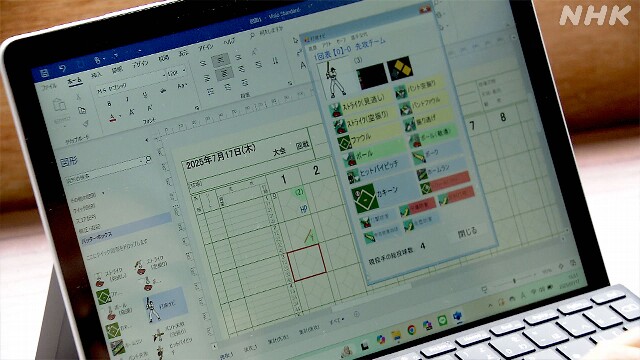The height and width of the screenshot is (360, 640).
Task: Toggle the Italic button in the ribbon
Action: [x=127, y=98]
